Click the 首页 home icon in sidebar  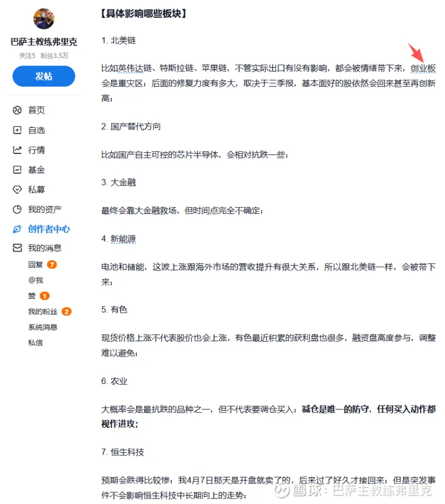(17, 110)
